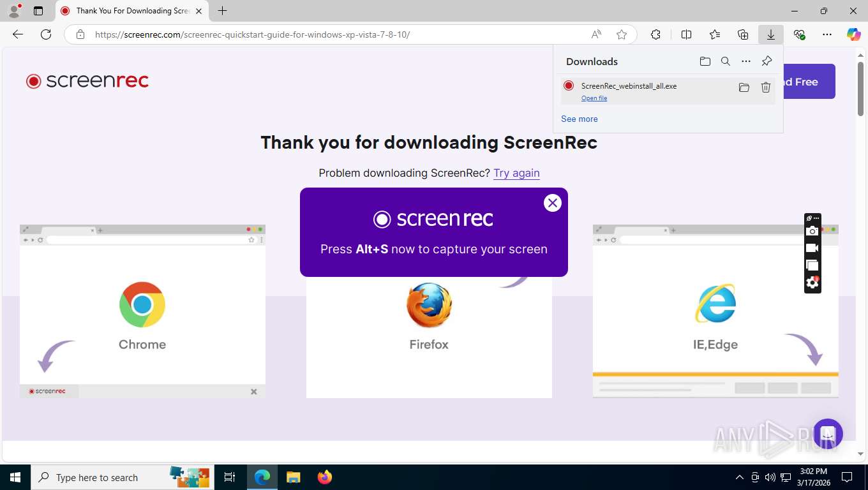View site information lock icon
Image resolution: width=868 pixels, height=490 pixels.
pyautogui.click(x=80, y=34)
